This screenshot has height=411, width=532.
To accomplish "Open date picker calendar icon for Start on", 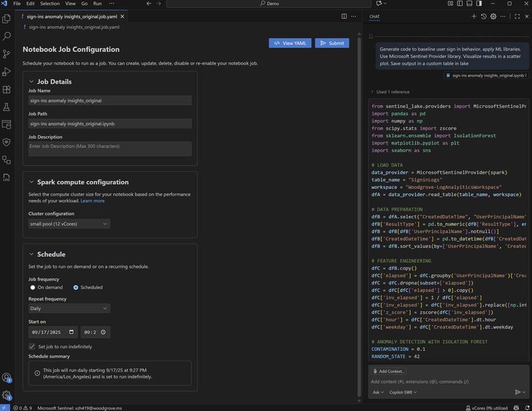I will click(x=71, y=332).
